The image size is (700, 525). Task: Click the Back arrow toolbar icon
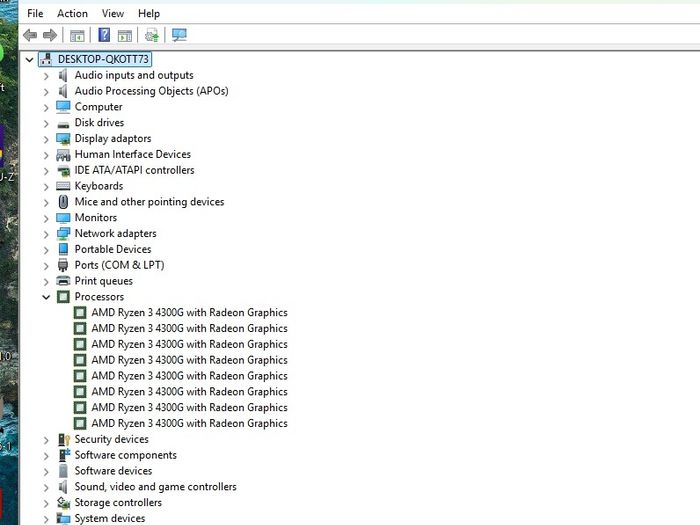point(30,35)
